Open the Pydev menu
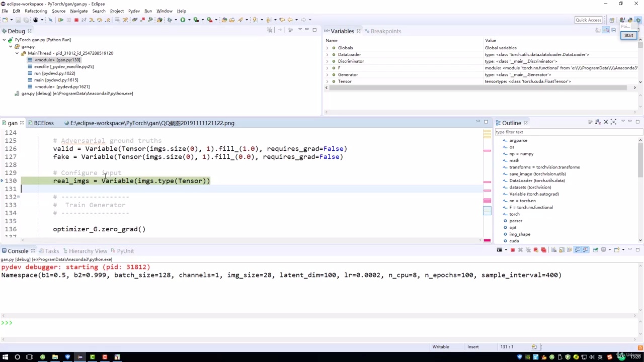 [x=134, y=11]
